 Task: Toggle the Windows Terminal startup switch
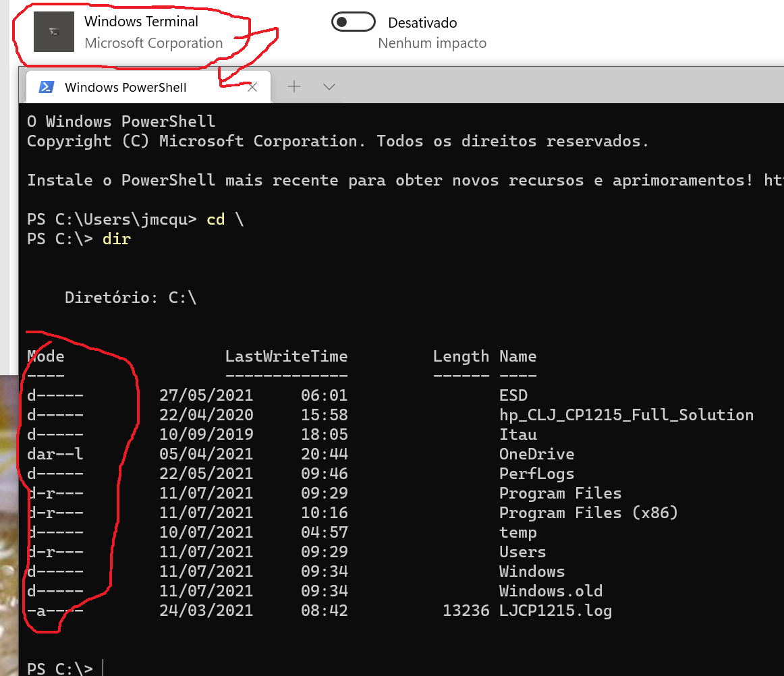click(x=353, y=22)
